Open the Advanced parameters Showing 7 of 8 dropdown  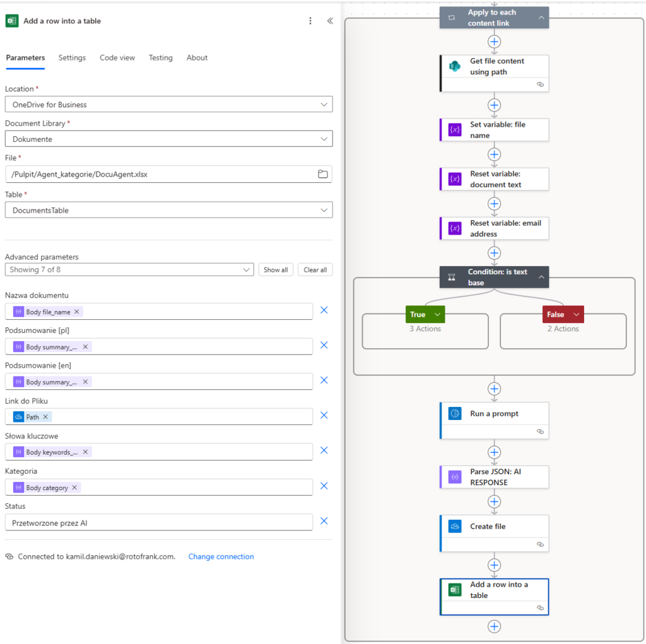coord(129,269)
